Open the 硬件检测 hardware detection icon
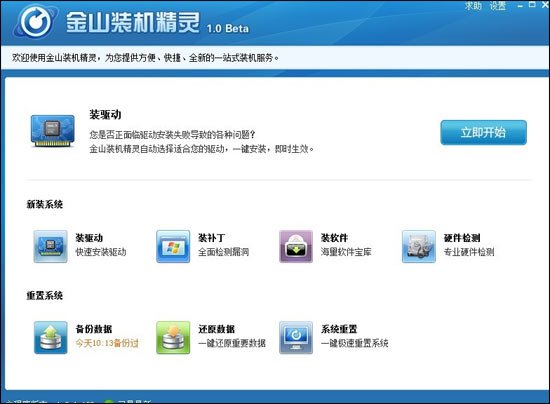This screenshot has height=404, width=550. coord(419,246)
